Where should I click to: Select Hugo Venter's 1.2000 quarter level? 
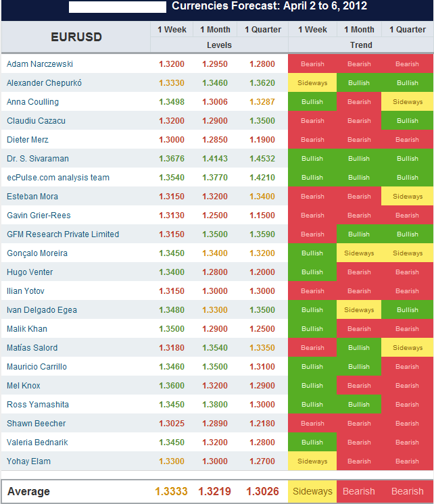pyautogui.click(x=262, y=272)
